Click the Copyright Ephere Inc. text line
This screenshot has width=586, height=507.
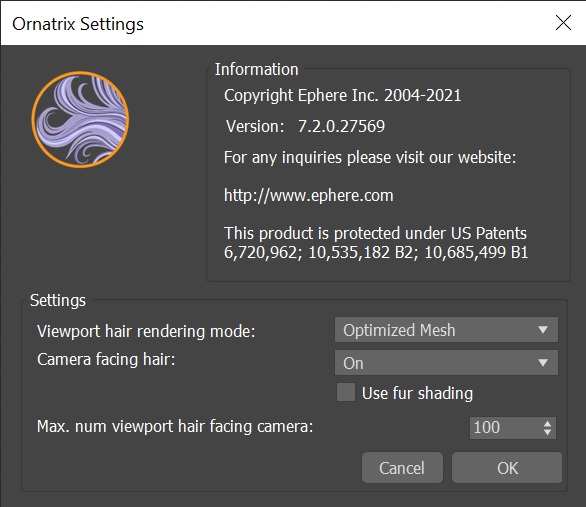[343, 96]
